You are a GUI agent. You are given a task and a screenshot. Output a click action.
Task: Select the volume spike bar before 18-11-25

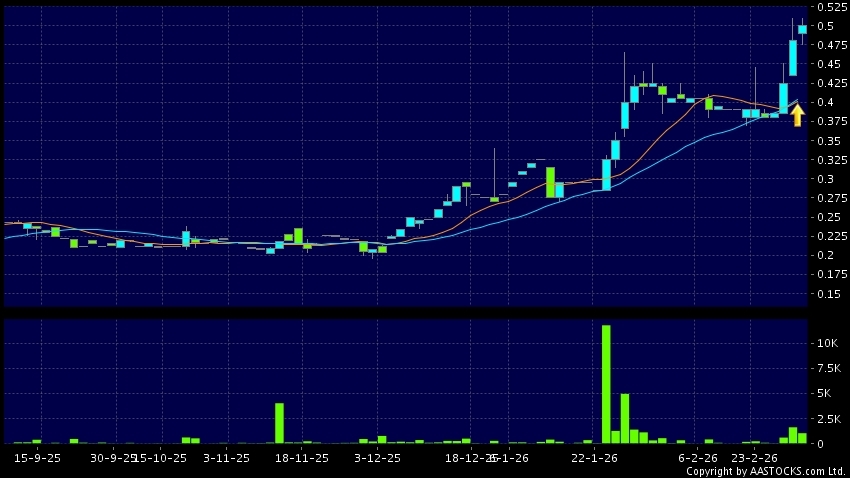pos(279,423)
